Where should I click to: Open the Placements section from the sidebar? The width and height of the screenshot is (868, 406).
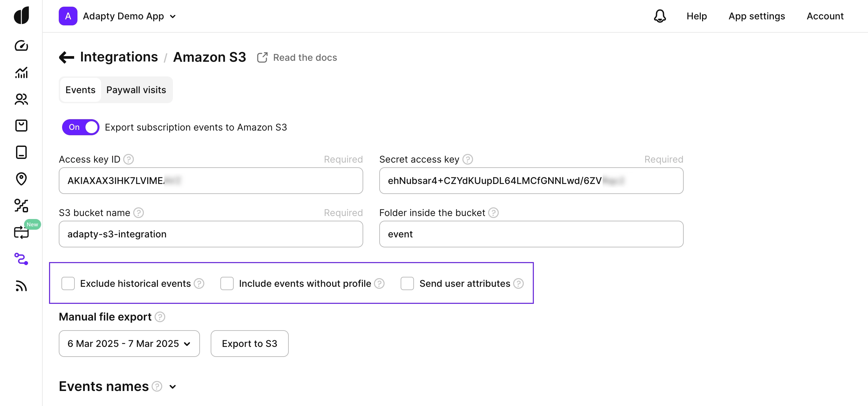point(21,179)
